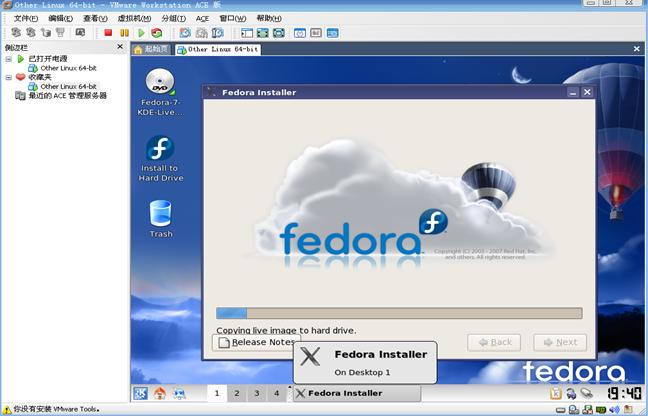
Task: Click the Home folder panel icon
Action: tap(160, 393)
